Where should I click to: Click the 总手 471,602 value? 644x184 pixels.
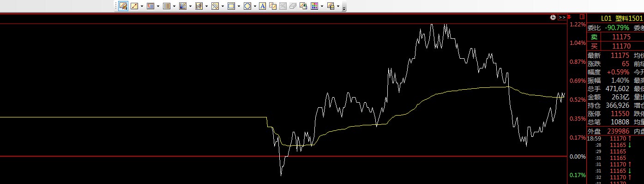pos(617,89)
